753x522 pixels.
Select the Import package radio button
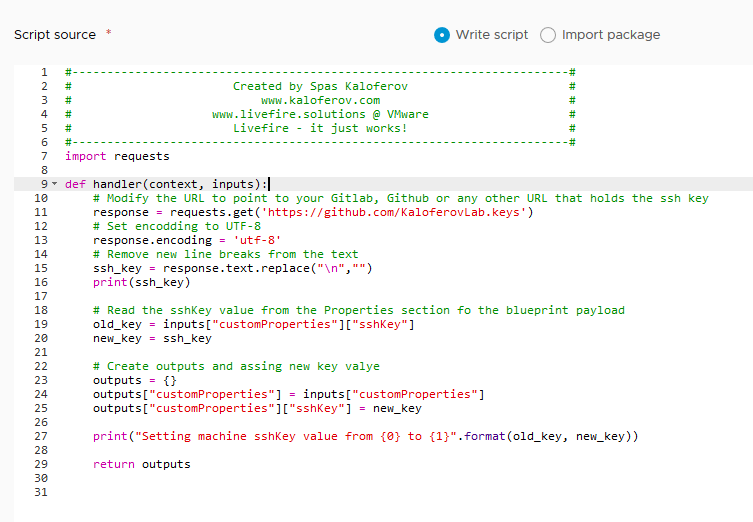(547, 35)
